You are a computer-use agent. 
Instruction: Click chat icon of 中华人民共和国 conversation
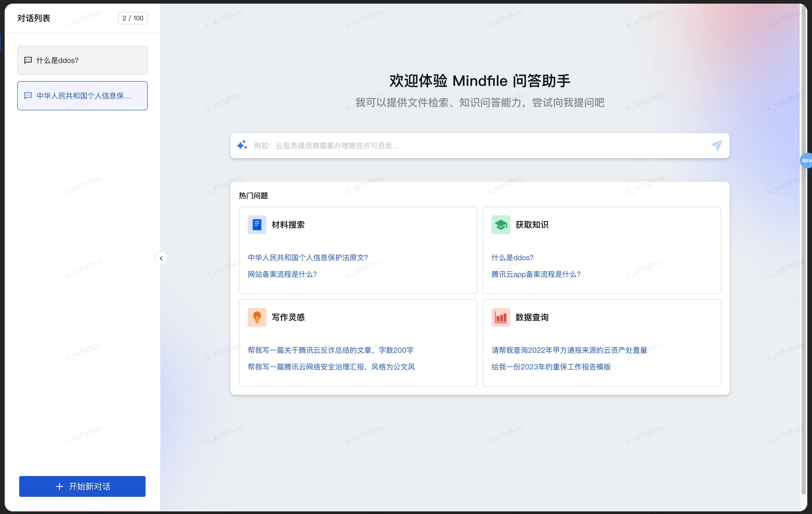tap(28, 96)
